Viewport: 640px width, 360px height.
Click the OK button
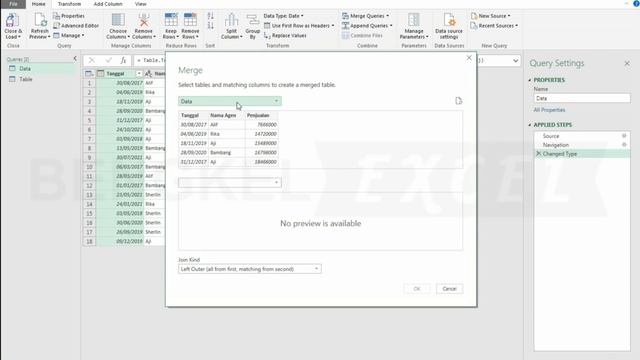(417, 289)
